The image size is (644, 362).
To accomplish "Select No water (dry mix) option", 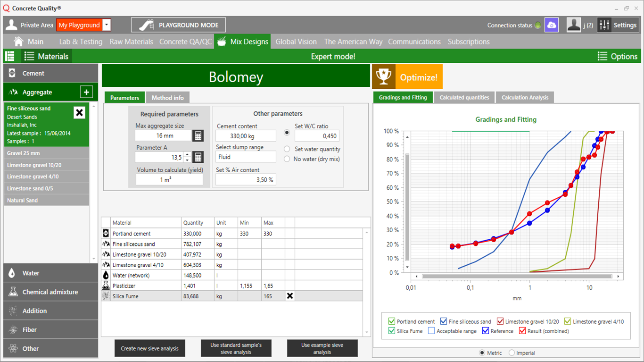I will pos(287,159).
